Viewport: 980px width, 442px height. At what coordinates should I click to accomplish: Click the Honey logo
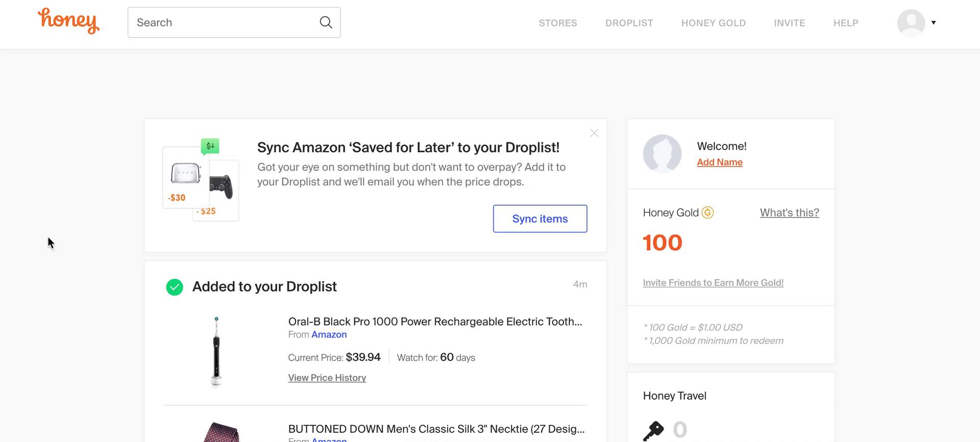(x=69, y=21)
